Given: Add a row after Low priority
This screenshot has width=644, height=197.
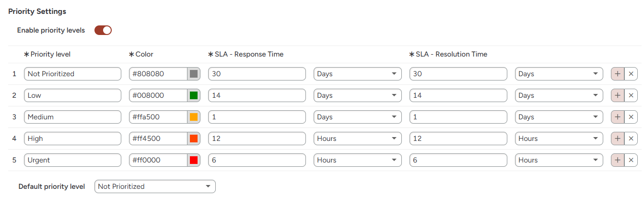Looking at the screenshot, I should pyautogui.click(x=618, y=95).
